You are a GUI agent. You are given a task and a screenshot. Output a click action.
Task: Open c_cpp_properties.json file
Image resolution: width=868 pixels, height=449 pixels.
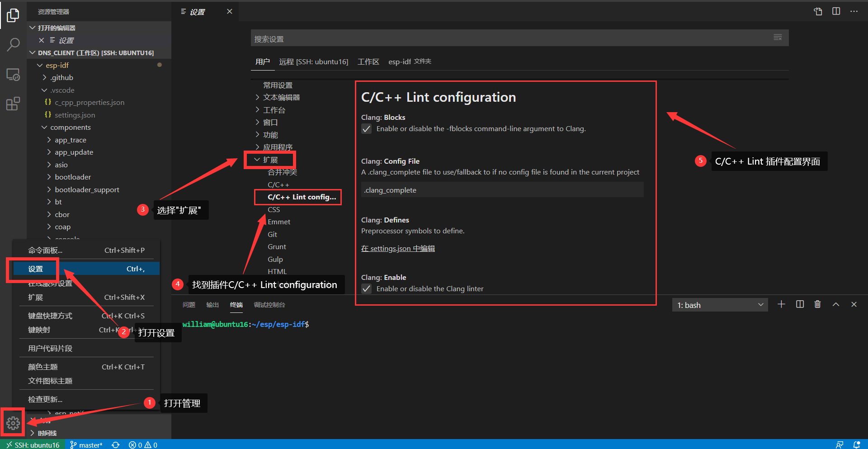(x=90, y=103)
